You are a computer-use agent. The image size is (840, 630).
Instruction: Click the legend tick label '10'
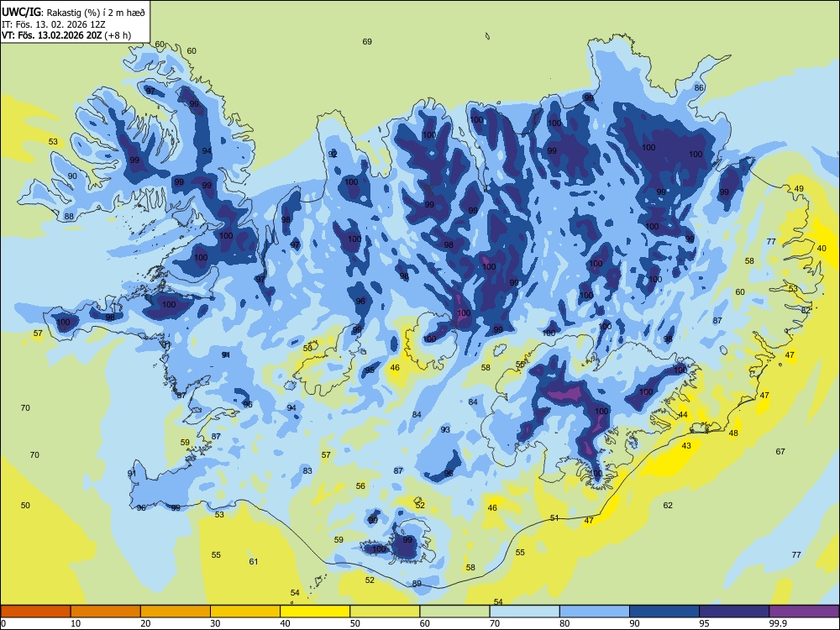(76, 623)
